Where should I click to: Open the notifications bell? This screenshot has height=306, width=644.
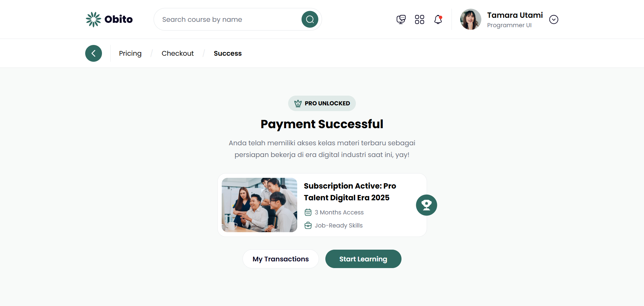[x=438, y=19]
